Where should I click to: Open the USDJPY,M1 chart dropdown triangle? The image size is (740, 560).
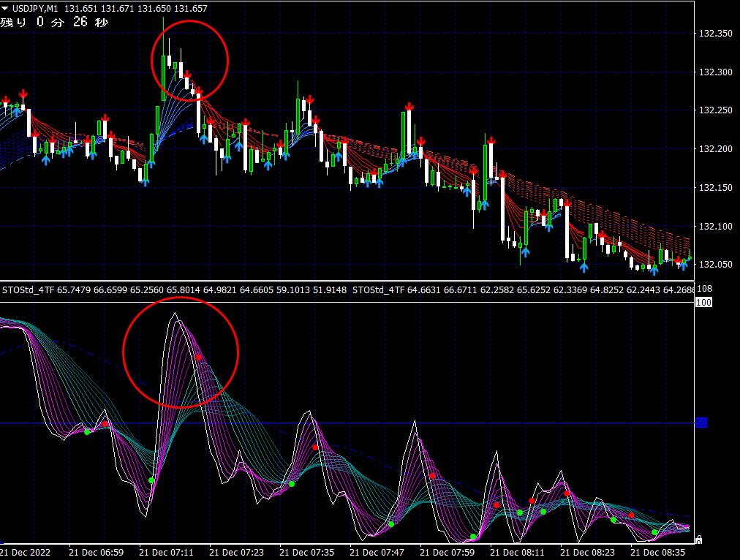coord(4,8)
